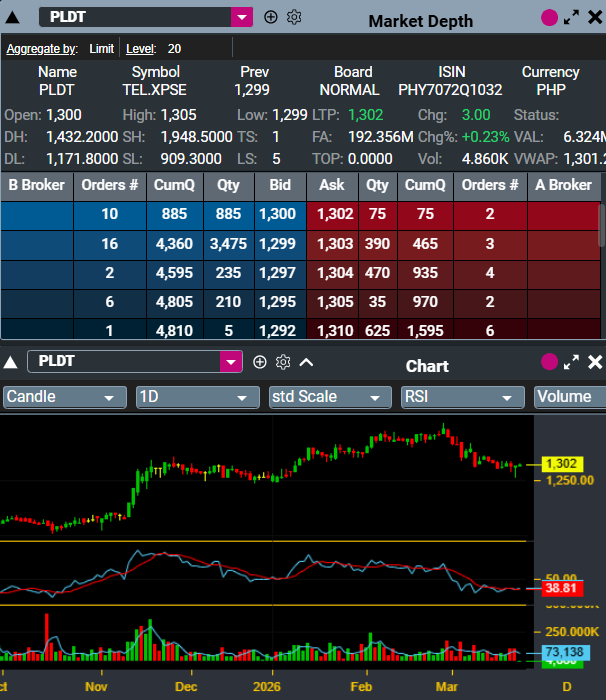Click the Dec timeline marker
Screen dimensions: 606x700
[x=186, y=687]
